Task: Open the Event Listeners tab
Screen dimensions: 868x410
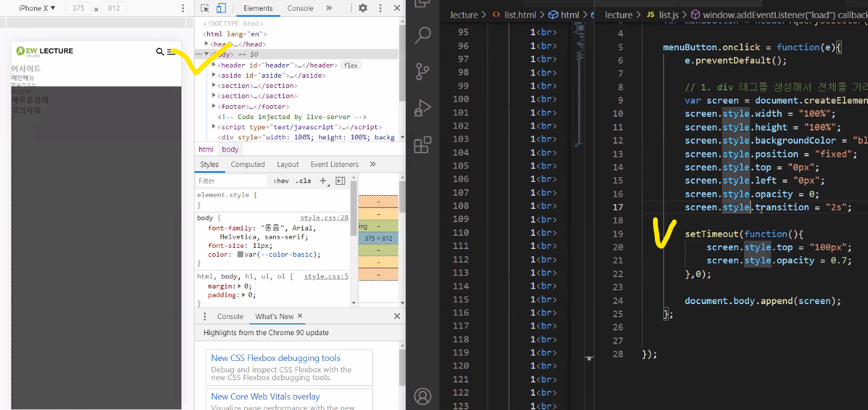Action: pos(335,165)
